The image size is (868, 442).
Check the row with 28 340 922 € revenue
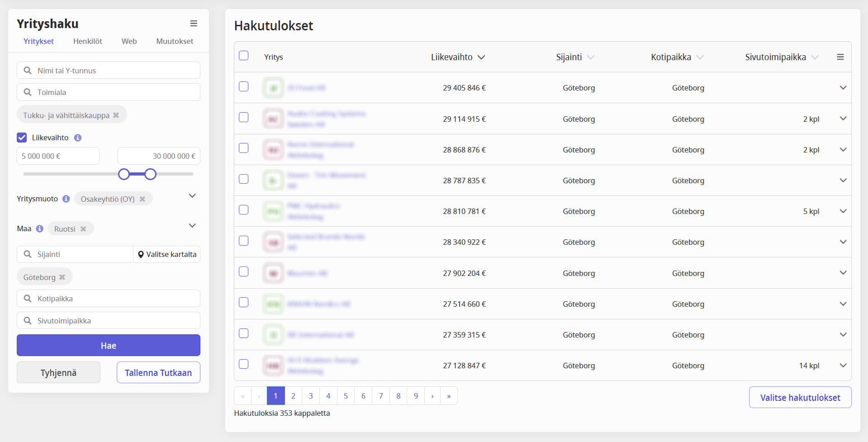[x=244, y=240]
